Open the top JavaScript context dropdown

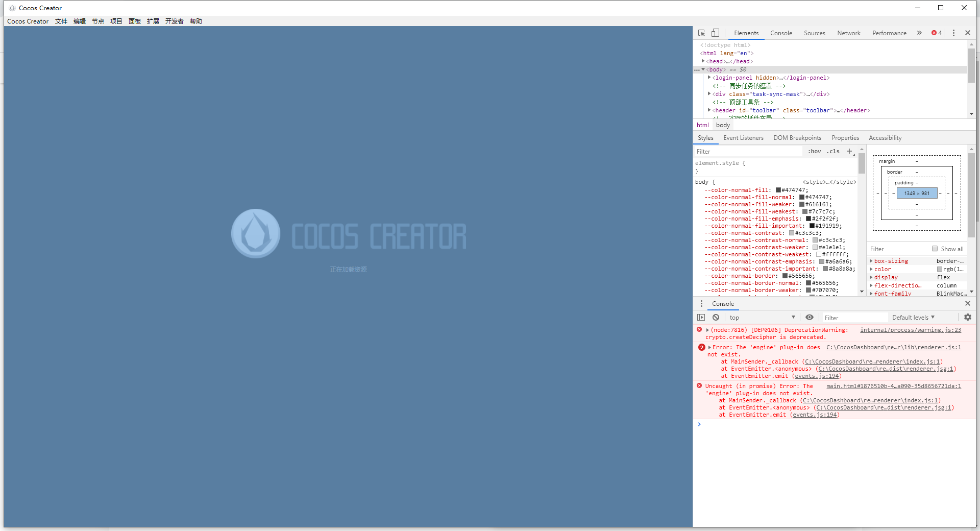762,317
